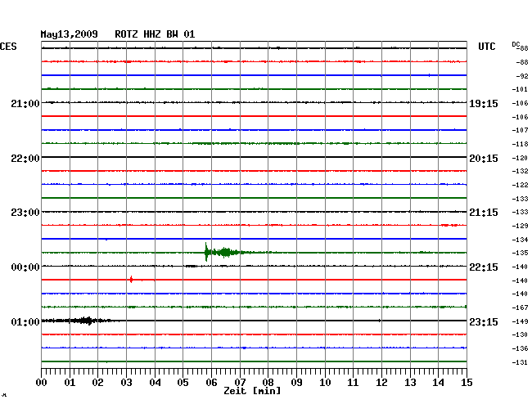Screen dimensions: 532x404
Task: Click the DC offset value -136
Action: pos(520,348)
